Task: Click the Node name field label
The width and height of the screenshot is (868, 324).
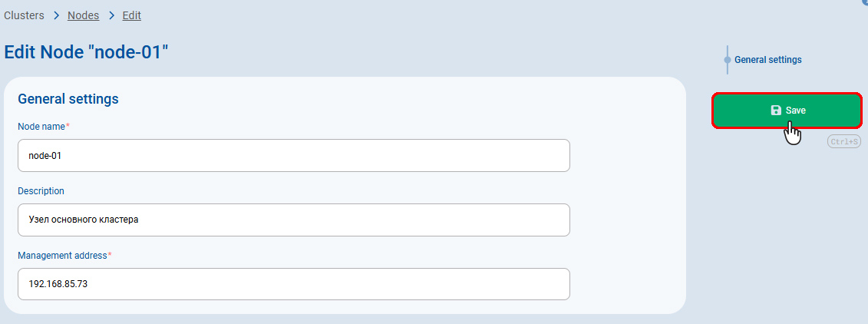Action: coord(41,126)
